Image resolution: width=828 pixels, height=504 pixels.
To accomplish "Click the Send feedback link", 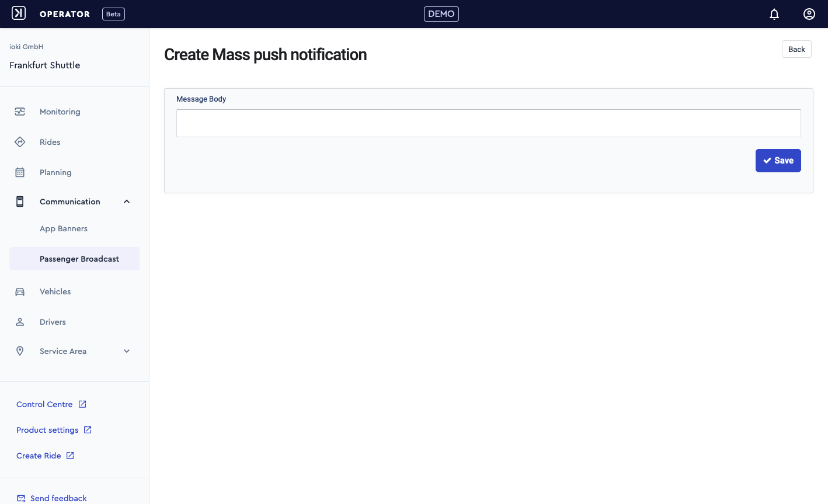I will [58, 498].
